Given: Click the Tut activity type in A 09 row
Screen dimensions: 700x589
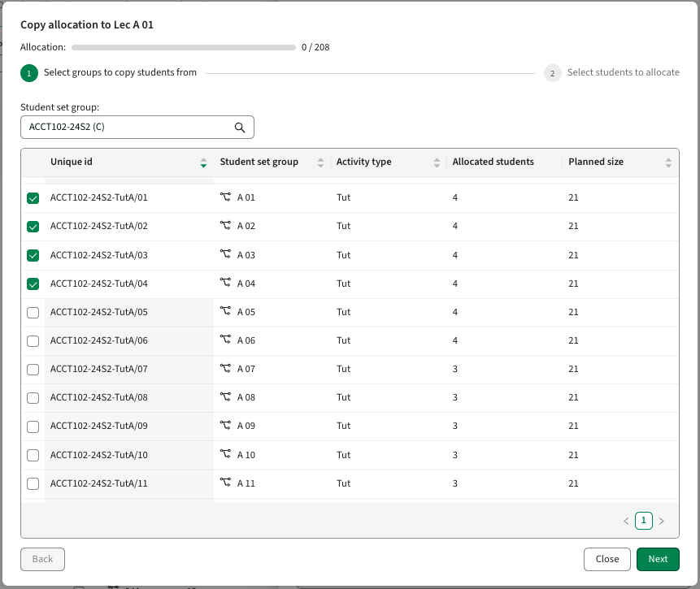Looking at the screenshot, I should [x=343, y=426].
